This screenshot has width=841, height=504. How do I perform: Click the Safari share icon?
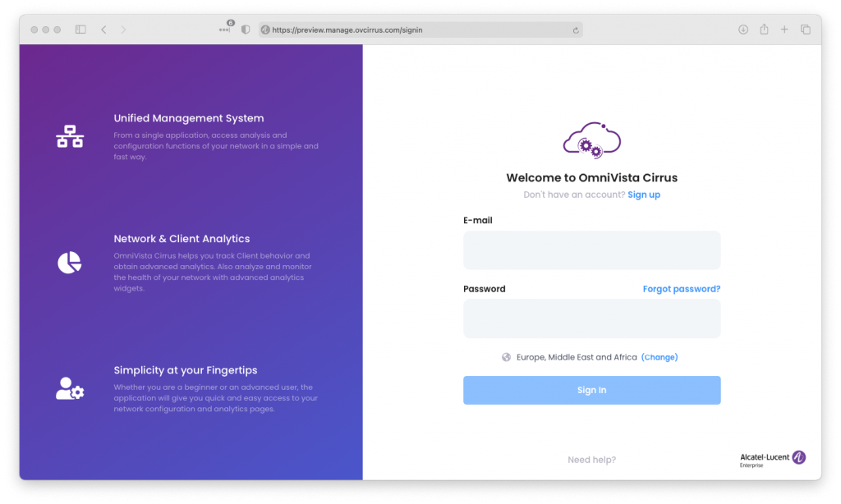click(x=764, y=30)
